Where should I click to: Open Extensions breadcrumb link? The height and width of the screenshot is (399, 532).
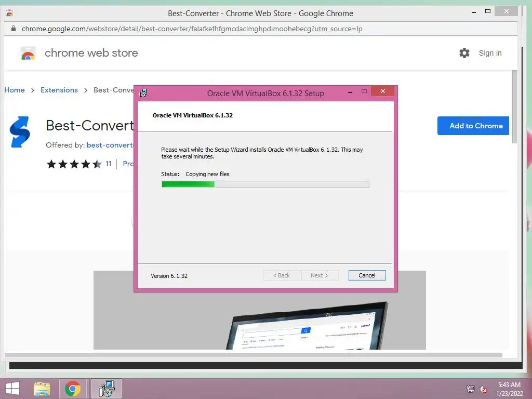pyautogui.click(x=59, y=90)
